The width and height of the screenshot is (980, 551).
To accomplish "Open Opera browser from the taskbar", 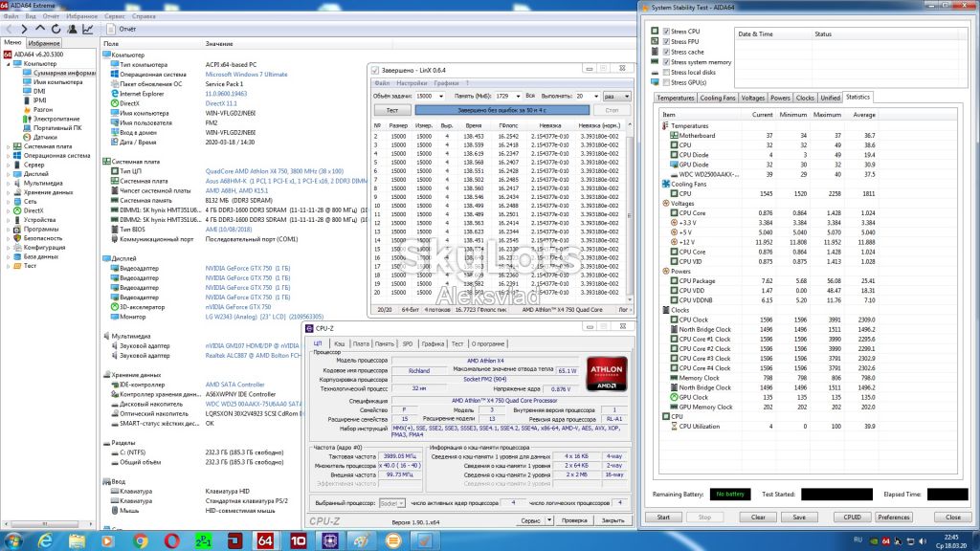I will click(x=172, y=540).
